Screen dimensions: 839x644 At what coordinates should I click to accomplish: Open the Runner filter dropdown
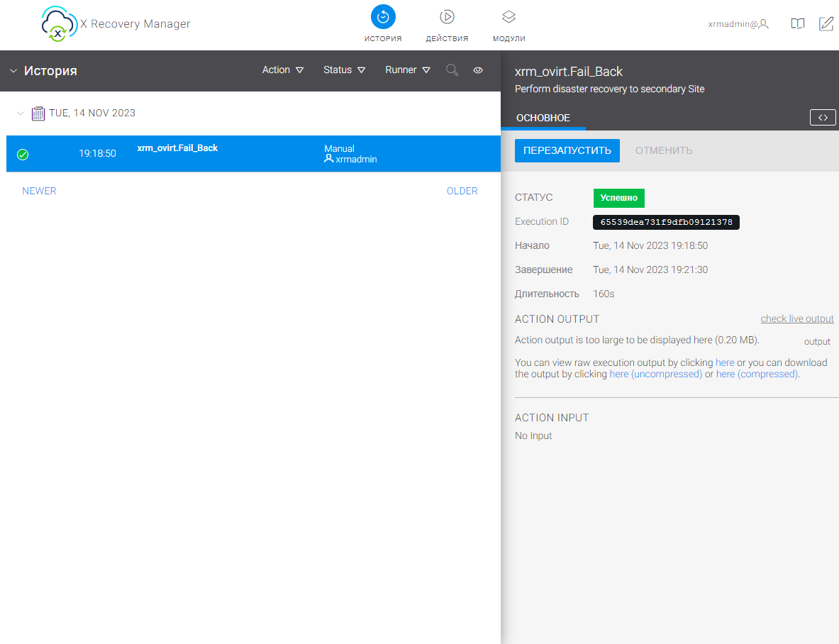[408, 70]
